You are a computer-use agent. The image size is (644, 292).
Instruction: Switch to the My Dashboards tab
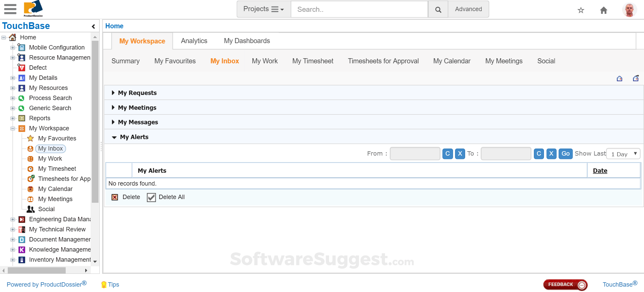[x=247, y=41]
